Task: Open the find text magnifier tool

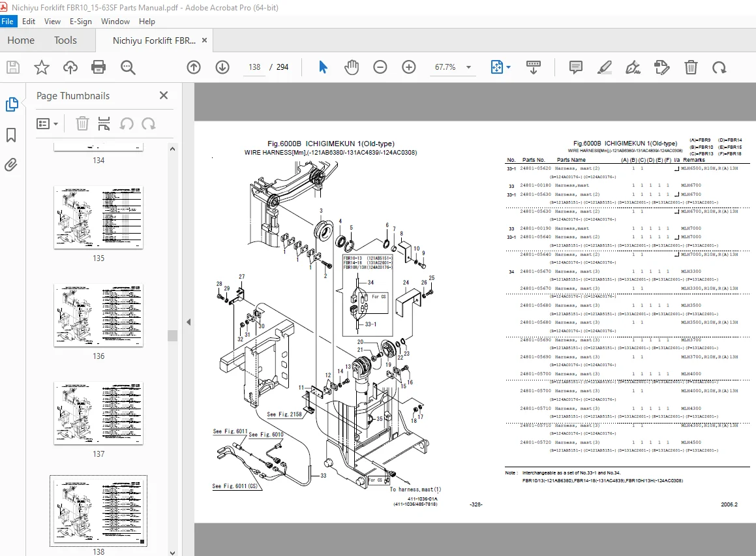Action: (128, 67)
